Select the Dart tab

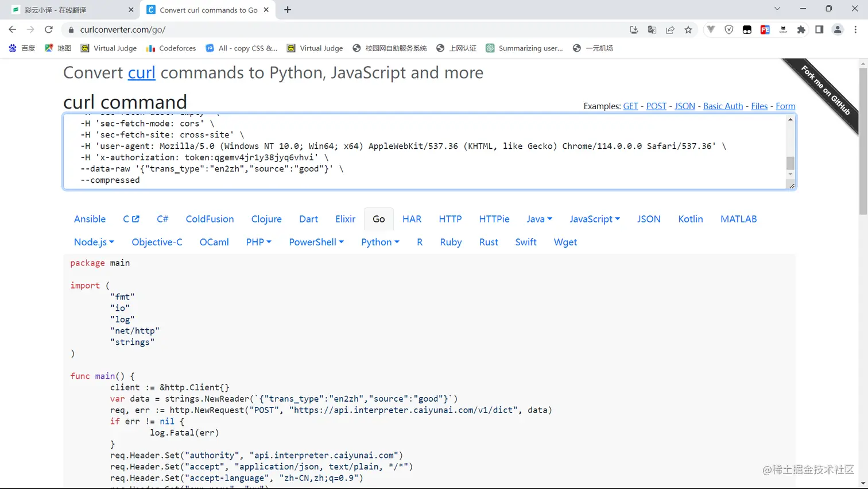(308, 219)
